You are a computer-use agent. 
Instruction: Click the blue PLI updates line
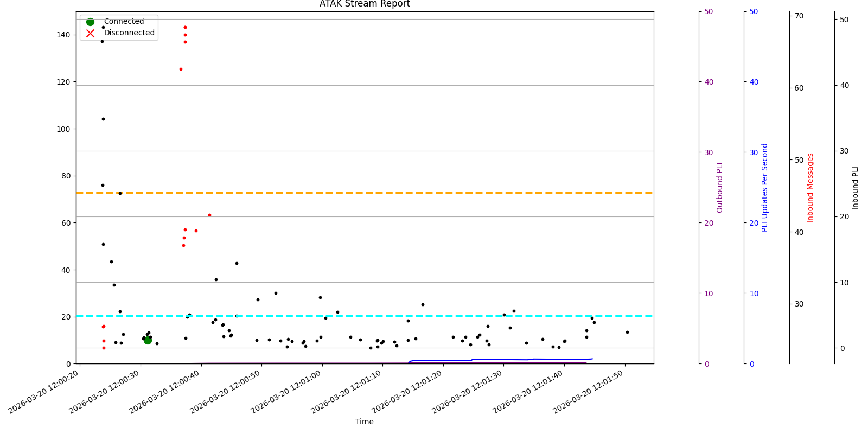click(499, 360)
